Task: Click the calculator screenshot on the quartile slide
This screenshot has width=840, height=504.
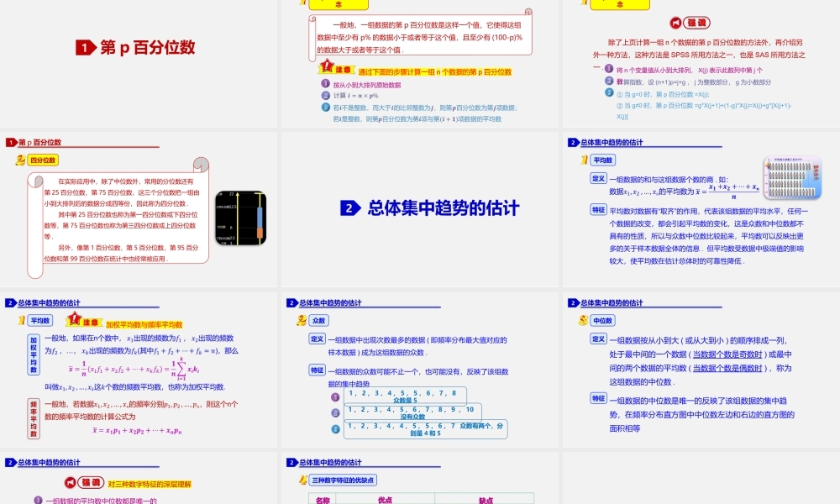Action: [240, 217]
